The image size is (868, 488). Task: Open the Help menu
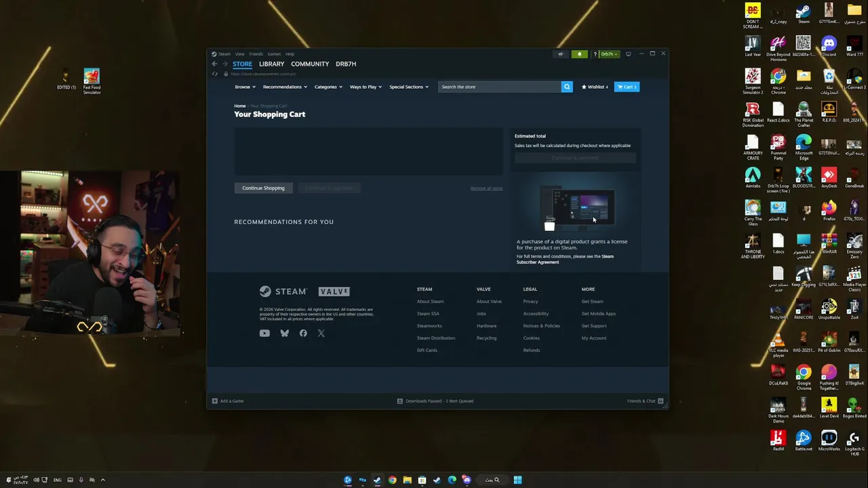pos(290,54)
